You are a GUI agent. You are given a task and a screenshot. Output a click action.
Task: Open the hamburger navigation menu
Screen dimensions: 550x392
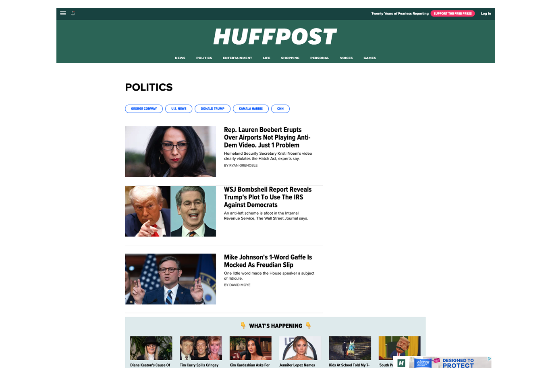tap(63, 13)
